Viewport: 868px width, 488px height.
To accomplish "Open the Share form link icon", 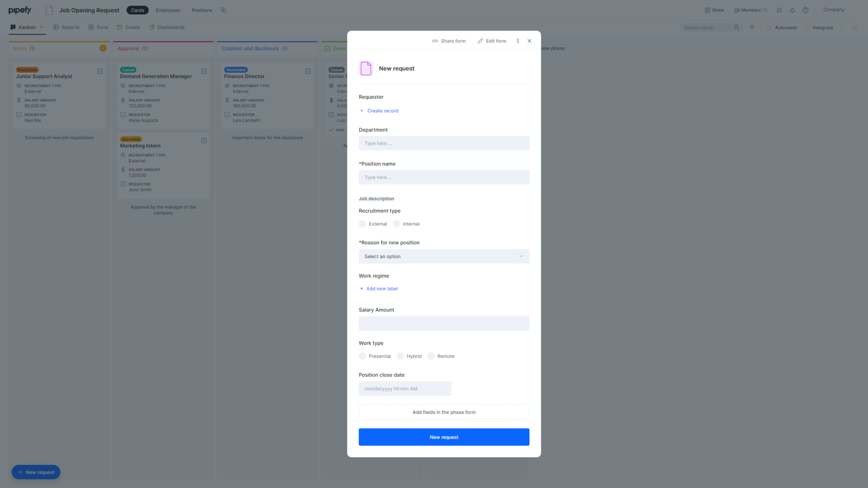I will (x=435, y=41).
